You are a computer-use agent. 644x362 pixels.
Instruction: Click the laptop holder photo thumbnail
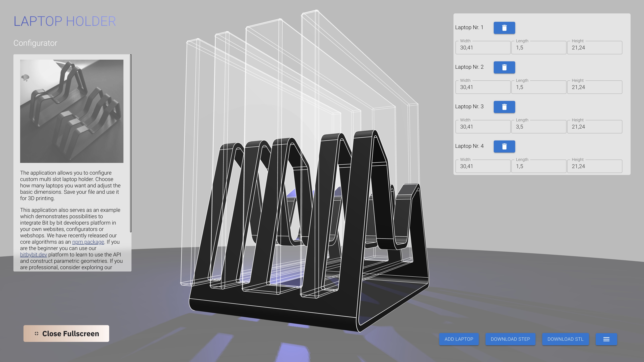72,111
